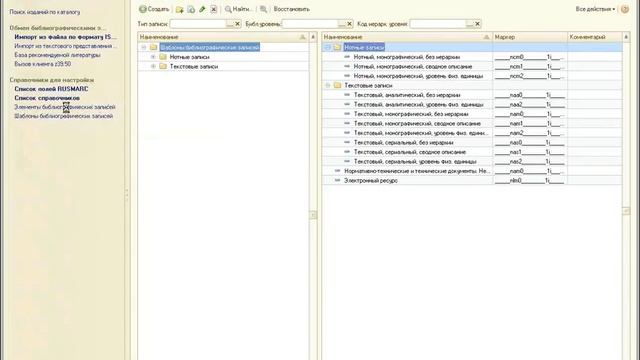Open База рекомендуемой литературы link
This screenshot has height=360, width=640.
coord(58,55)
